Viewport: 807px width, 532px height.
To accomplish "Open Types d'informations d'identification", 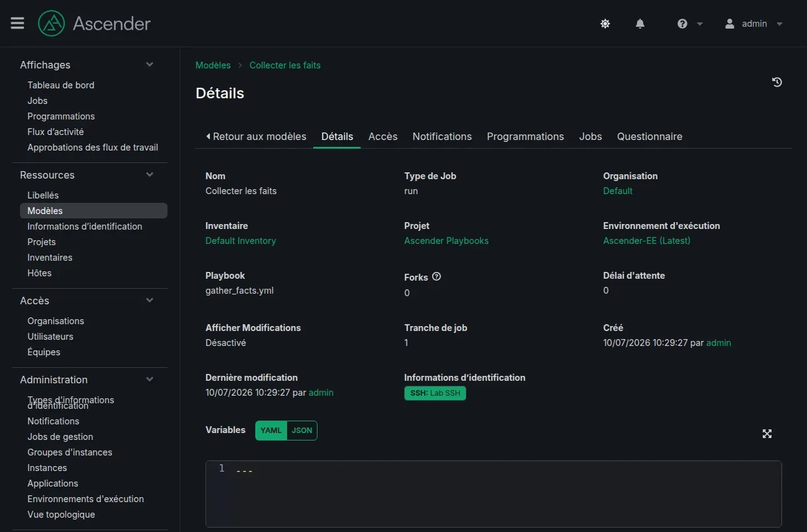I will click(70, 403).
